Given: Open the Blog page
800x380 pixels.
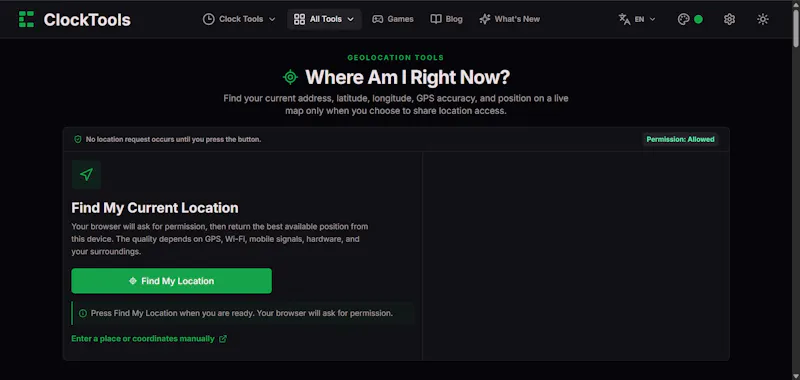Looking at the screenshot, I should 446,19.
